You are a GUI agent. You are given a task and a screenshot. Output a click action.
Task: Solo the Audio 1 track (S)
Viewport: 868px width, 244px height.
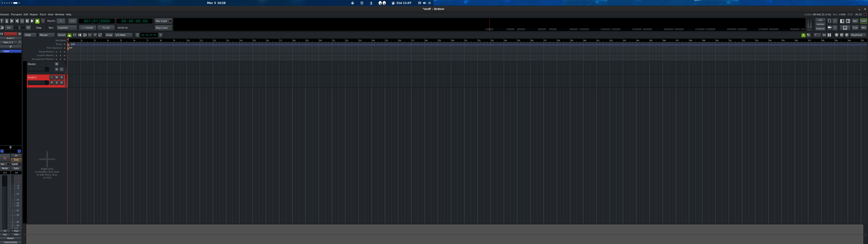click(x=61, y=77)
